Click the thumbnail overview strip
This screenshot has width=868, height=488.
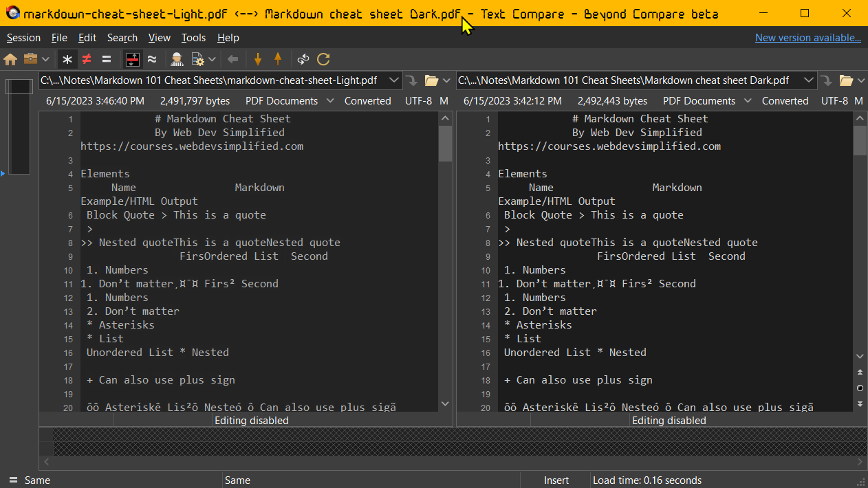pos(19,127)
